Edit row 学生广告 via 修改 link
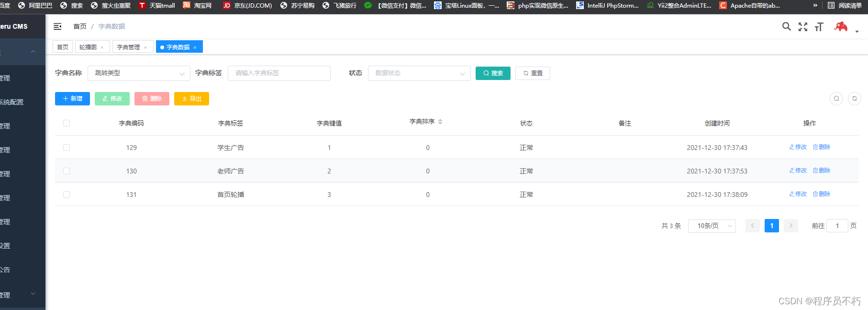This screenshot has width=868, height=310. [x=798, y=147]
